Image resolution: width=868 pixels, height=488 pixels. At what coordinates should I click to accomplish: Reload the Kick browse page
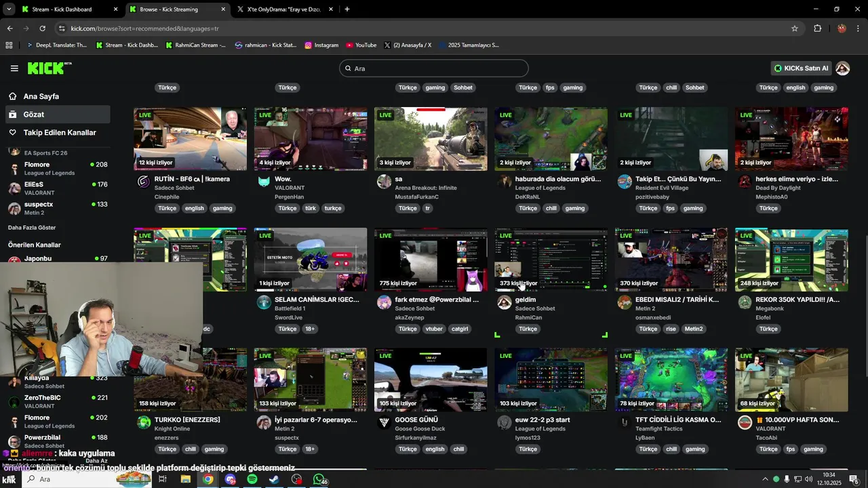click(x=42, y=28)
